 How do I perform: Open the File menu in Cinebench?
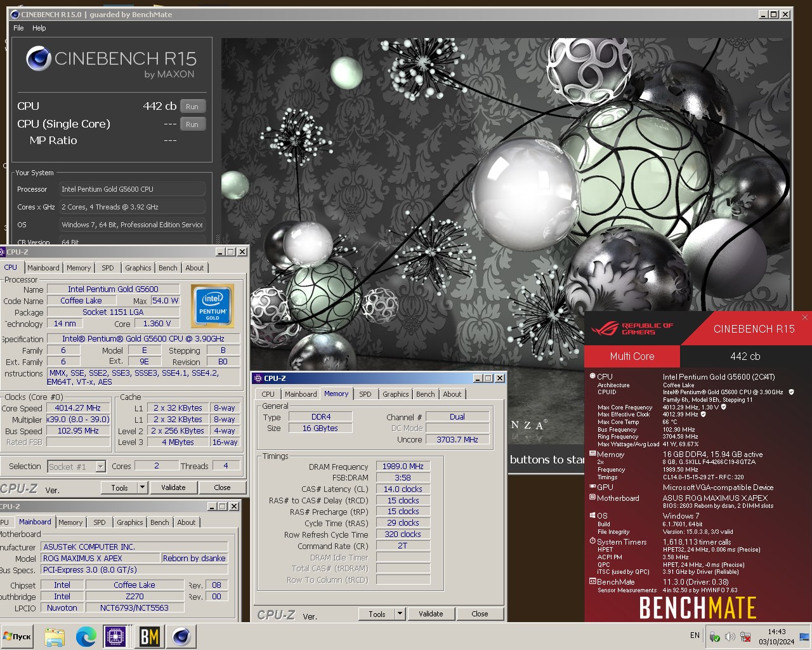click(x=18, y=28)
